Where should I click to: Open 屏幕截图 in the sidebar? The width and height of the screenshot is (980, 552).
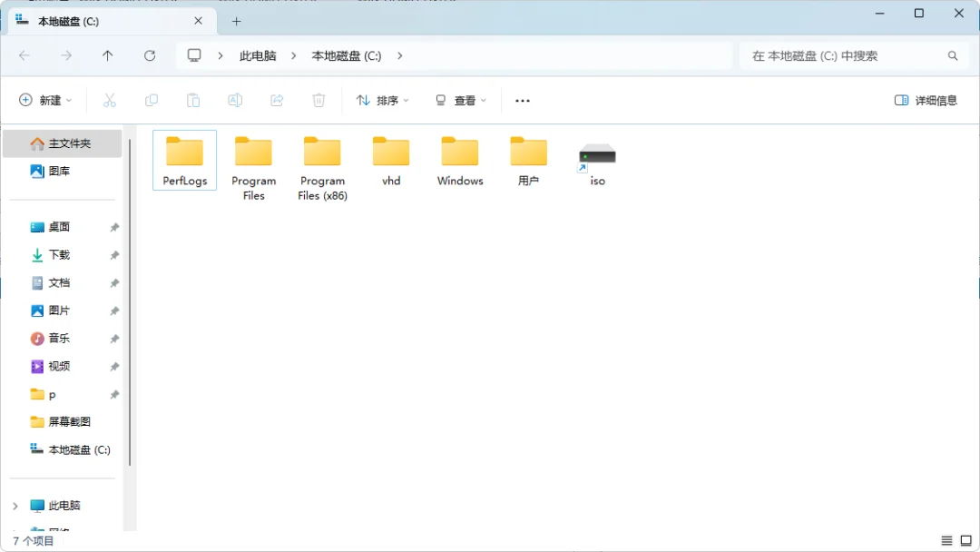coord(63,422)
